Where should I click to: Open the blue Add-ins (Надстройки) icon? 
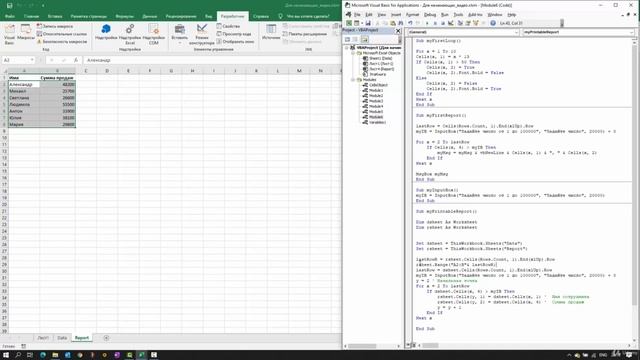[x=106, y=32]
